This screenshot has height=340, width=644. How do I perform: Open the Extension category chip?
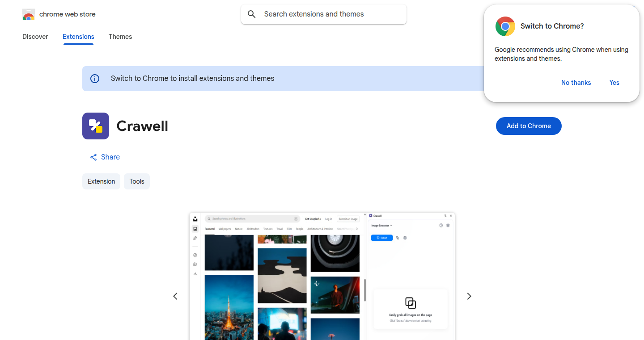(101, 181)
